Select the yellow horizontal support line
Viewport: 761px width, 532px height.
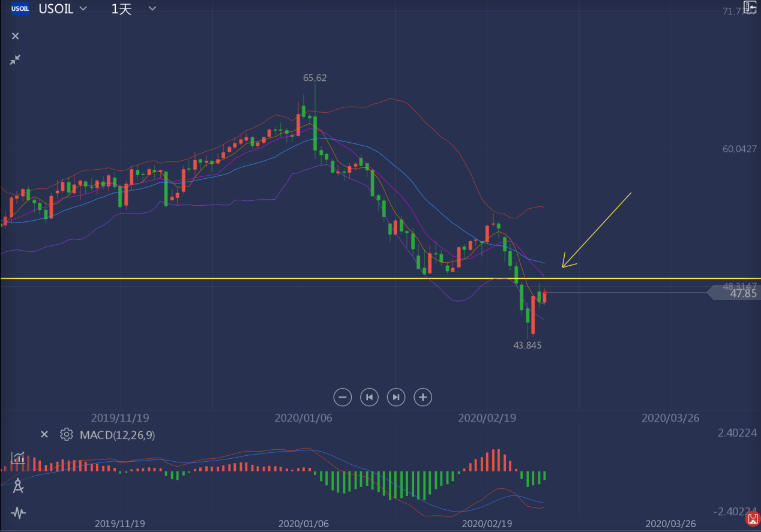(380, 278)
